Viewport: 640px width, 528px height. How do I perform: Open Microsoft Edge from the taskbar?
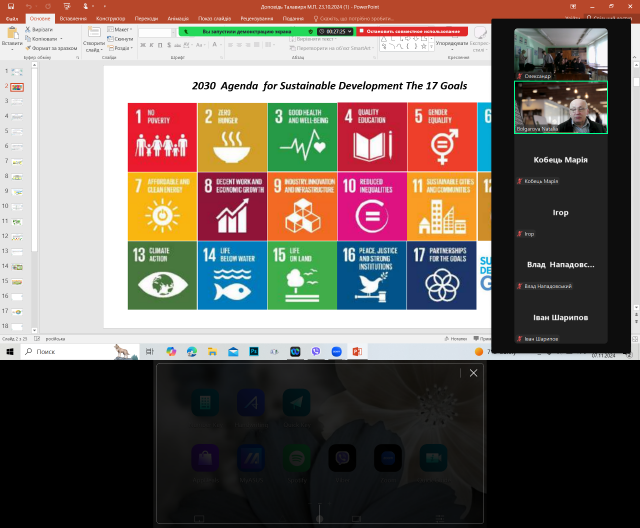coord(191,352)
